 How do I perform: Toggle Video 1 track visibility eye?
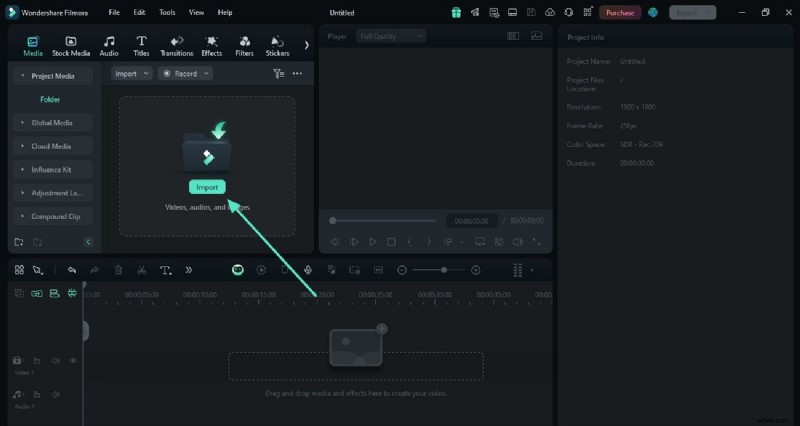tap(73, 361)
